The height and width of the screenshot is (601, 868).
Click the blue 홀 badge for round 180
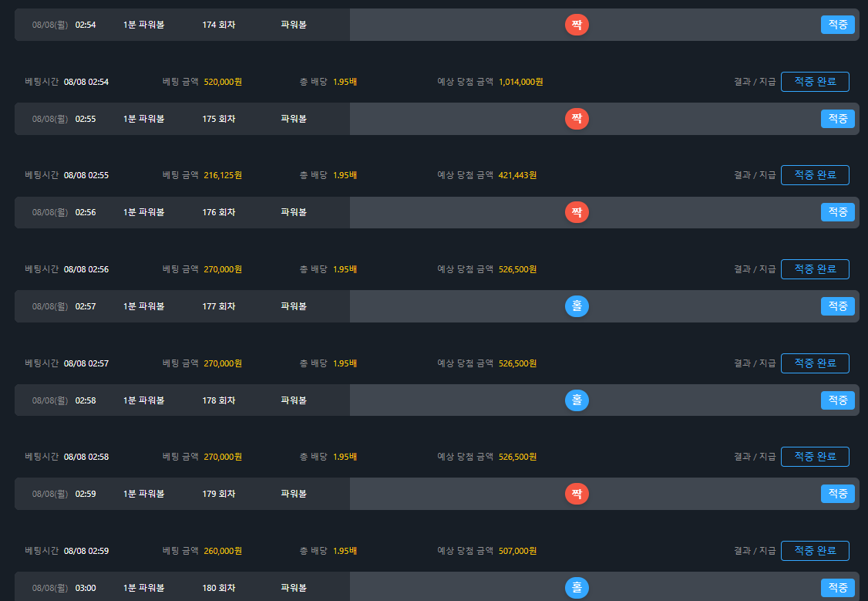click(577, 588)
